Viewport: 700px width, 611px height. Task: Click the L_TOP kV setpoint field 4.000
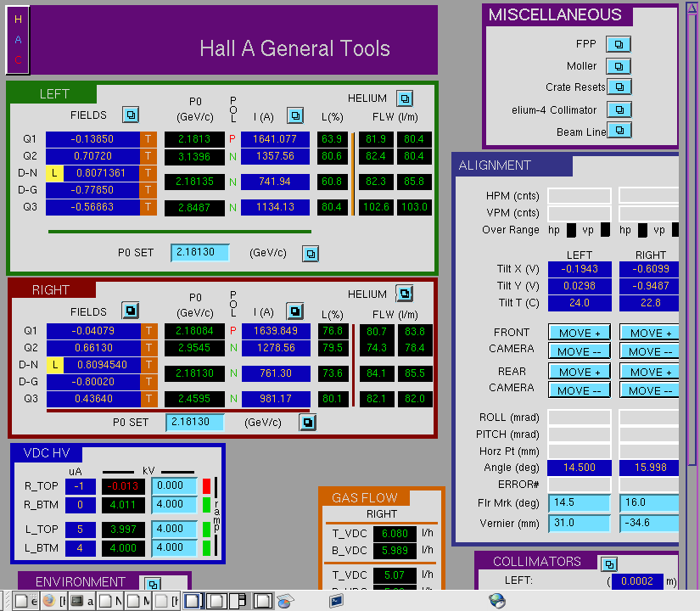point(175,530)
